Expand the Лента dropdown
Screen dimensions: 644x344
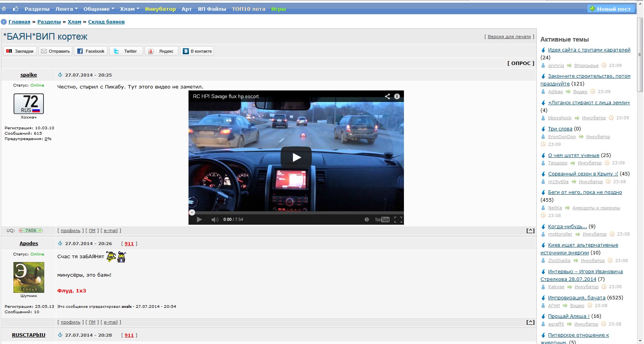66,9
